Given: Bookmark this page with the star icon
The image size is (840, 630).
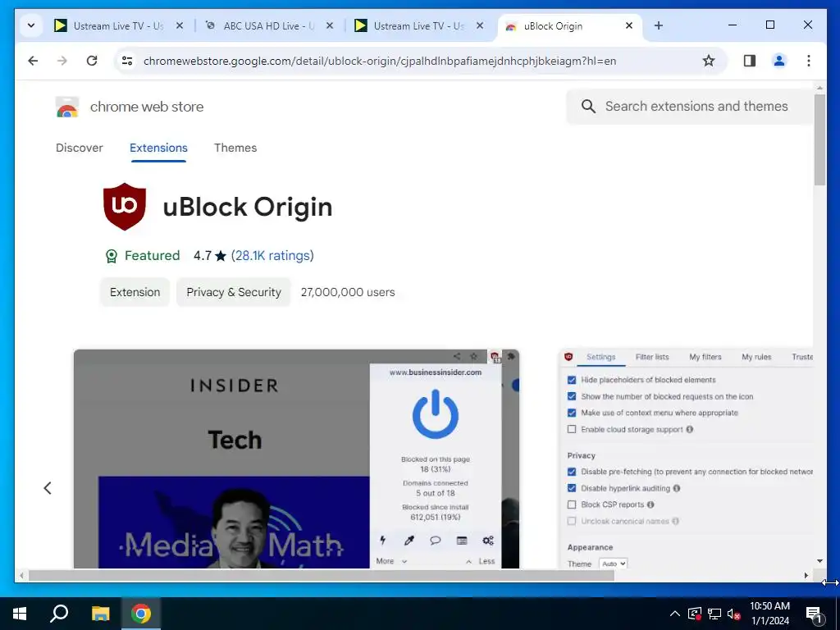Looking at the screenshot, I should 708,61.
